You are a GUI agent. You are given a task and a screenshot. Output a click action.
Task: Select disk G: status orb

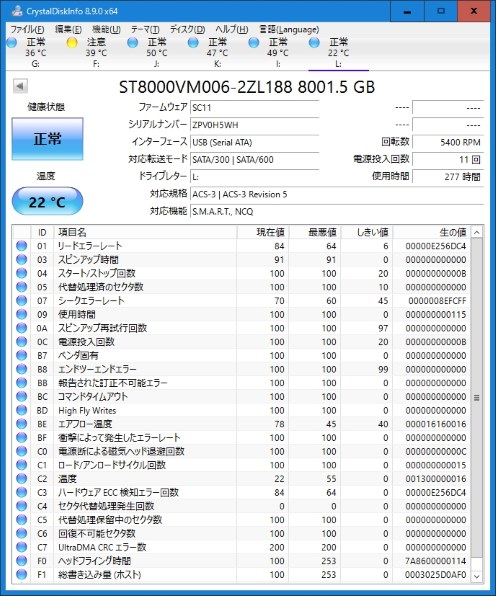pyautogui.click(x=12, y=43)
